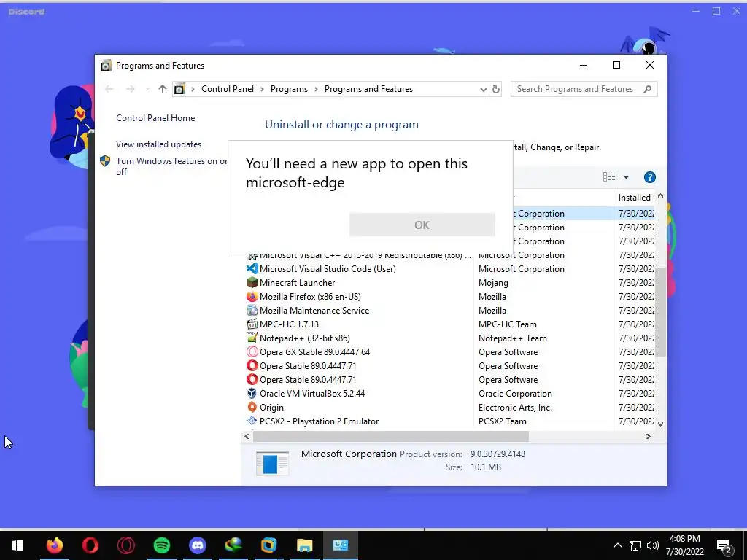This screenshot has width=747, height=560.
Task: Click horizontal scroll left arrow
Action: (247, 436)
